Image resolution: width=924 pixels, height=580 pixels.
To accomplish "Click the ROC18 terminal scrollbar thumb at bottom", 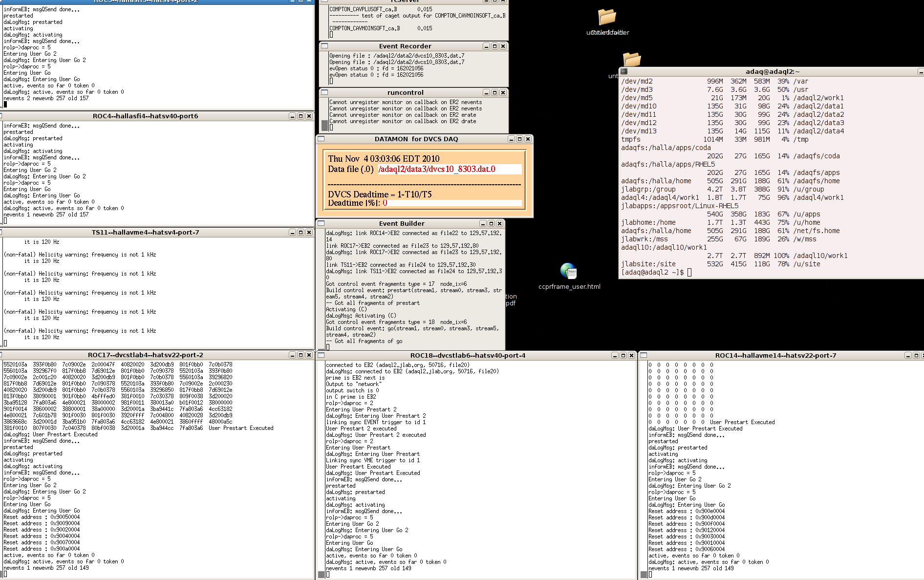I will pos(321,575).
